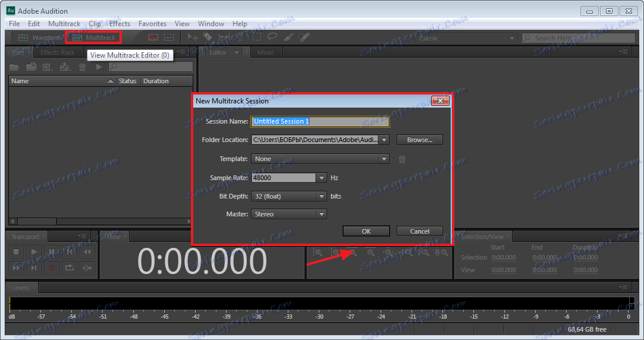Image resolution: width=644 pixels, height=340 pixels.
Task: Toggle Loop Playback in Transport panel
Action: [70, 267]
